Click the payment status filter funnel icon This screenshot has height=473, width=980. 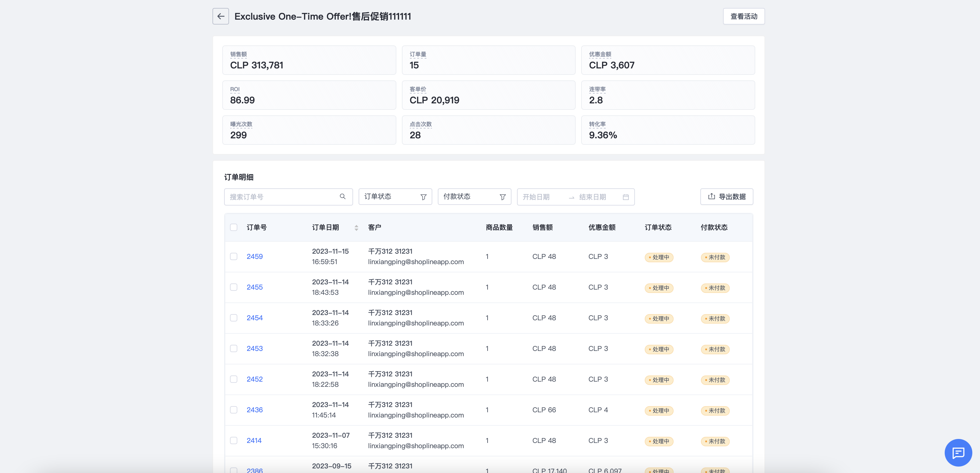tap(503, 197)
